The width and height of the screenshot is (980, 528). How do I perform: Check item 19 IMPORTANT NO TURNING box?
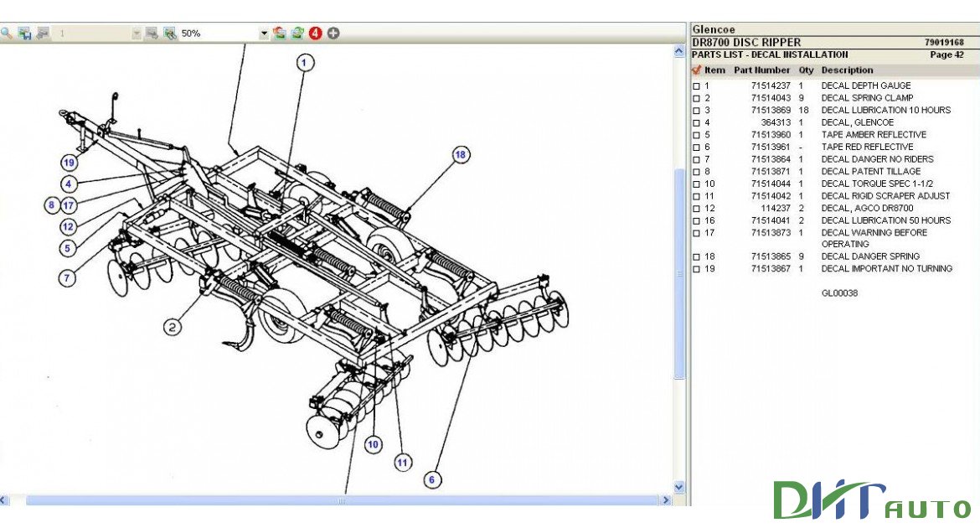(x=696, y=270)
